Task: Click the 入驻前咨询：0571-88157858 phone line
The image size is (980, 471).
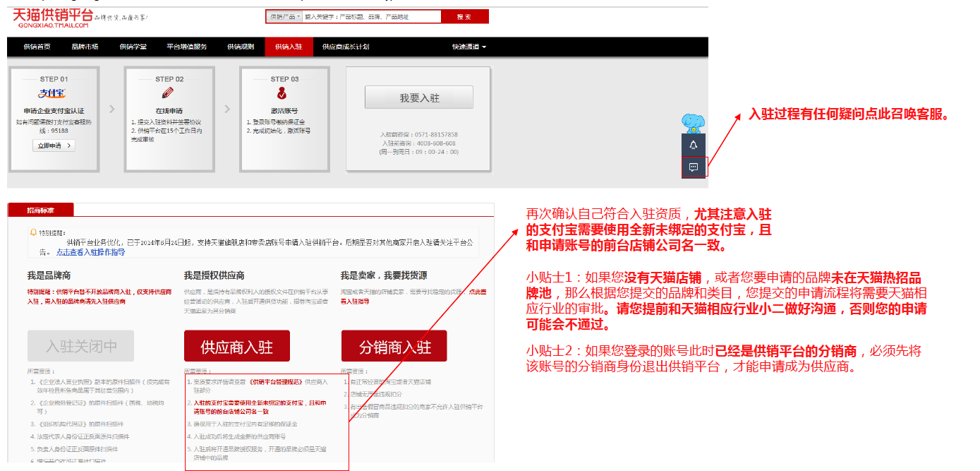Action: tap(419, 134)
